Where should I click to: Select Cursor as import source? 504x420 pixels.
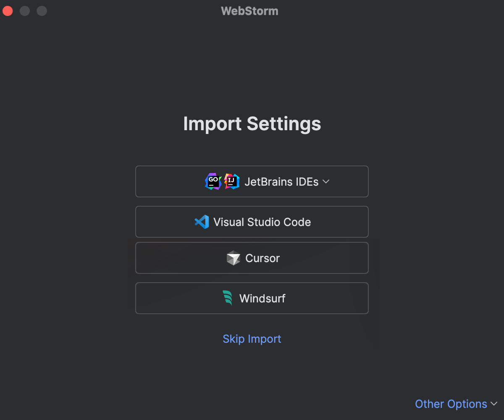[x=252, y=258]
